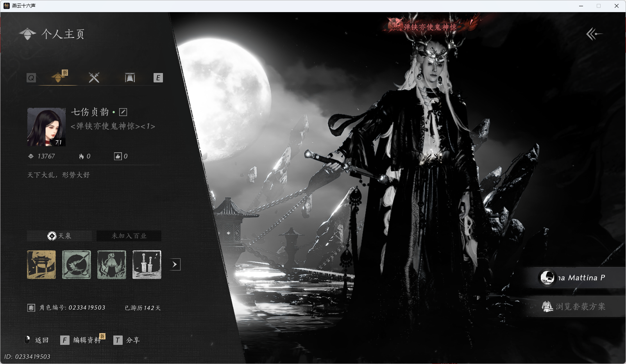Select the flaming figure achievement badge

pos(112,265)
